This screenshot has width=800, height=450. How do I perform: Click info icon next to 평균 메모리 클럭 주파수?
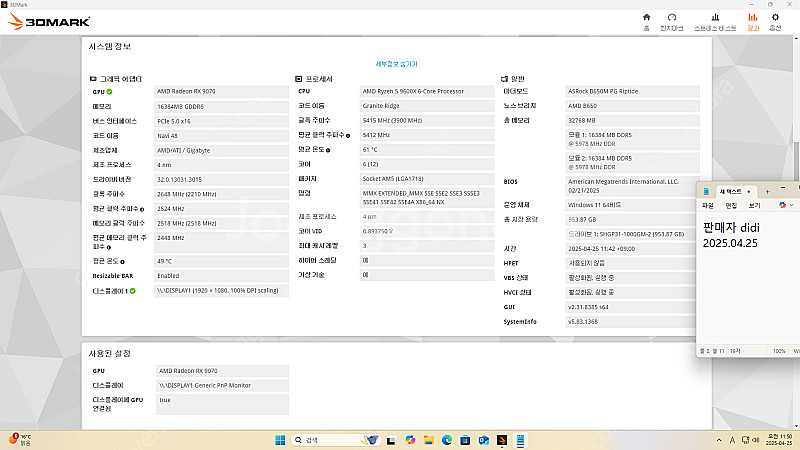(109, 247)
